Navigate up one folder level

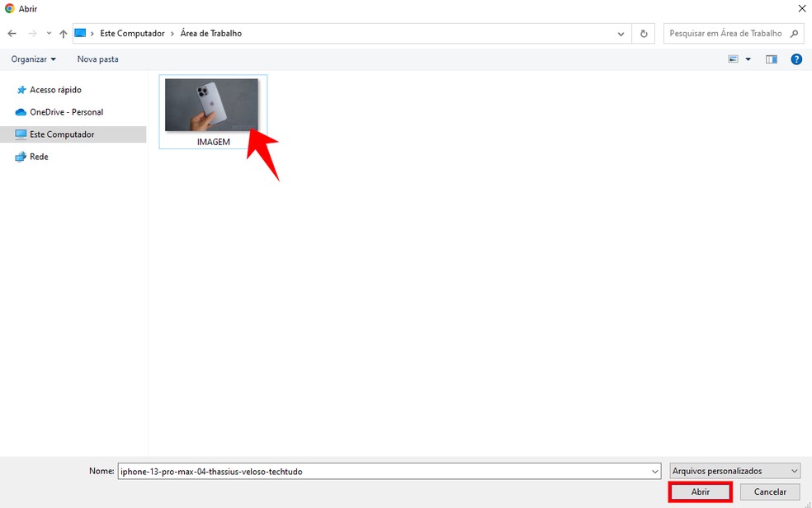pyautogui.click(x=63, y=33)
